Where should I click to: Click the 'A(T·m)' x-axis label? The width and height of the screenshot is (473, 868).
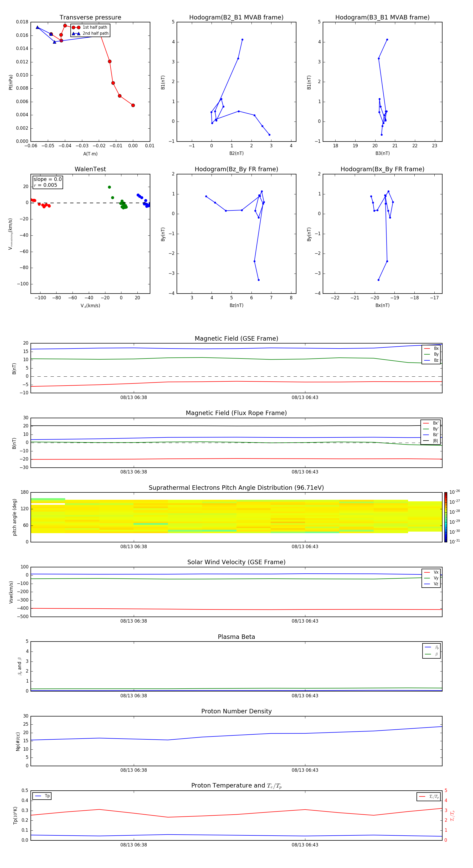(x=90, y=154)
